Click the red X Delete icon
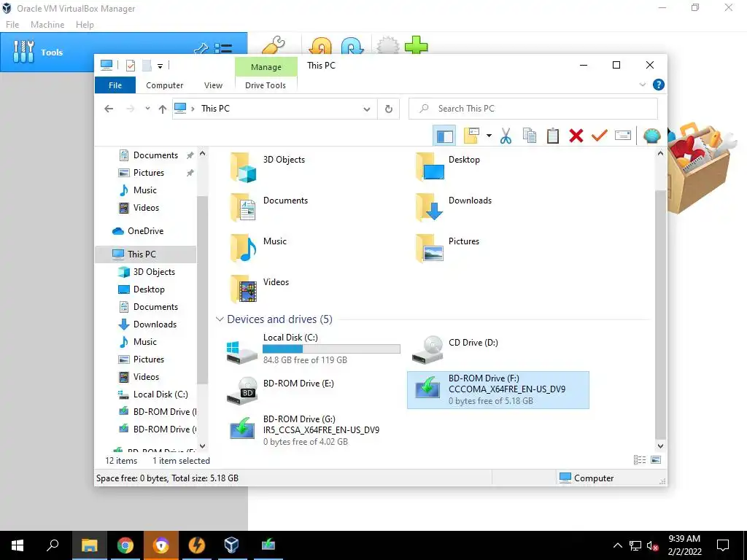747x560 pixels. pyautogui.click(x=576, y=136)
